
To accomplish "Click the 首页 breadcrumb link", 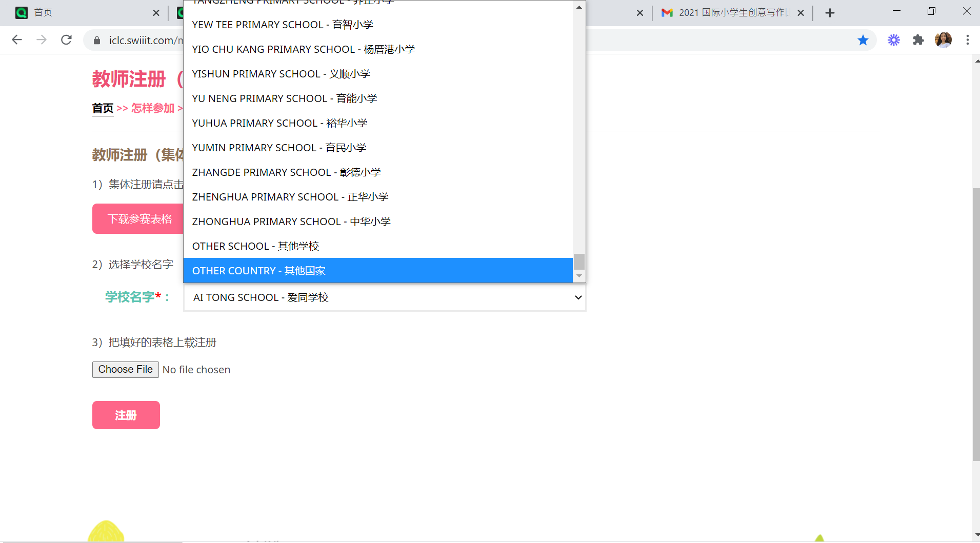I will (x=103, y=108).
